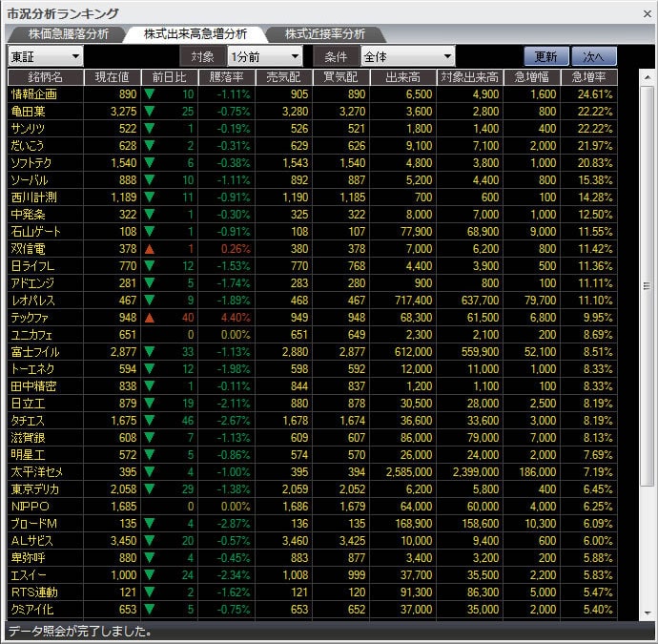Select the 情報企画 stock row
The image size is (658, 644).
[x=312, y=94]
